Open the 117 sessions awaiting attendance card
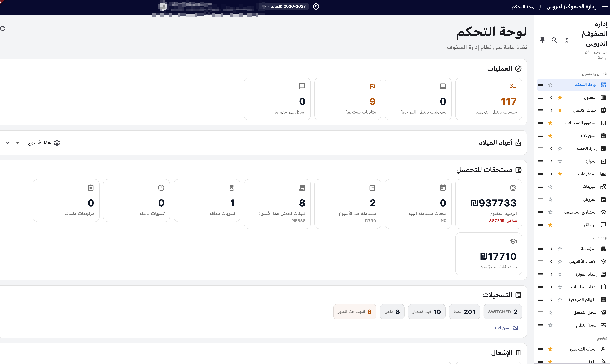Viewport: 610px width, 364px height. pos(488,99)
